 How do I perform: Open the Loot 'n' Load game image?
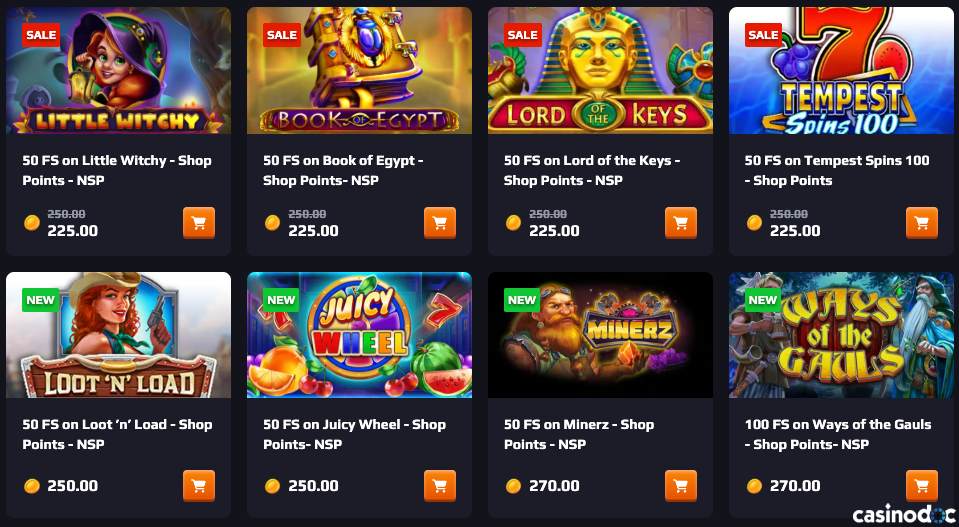pos(119,335)
